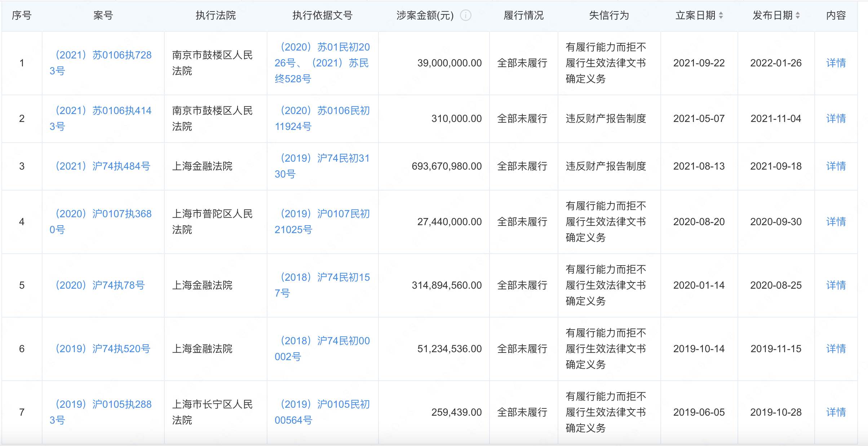View 详情 for row 7
The width and height of the screenshot is (868, 446).
836,412
